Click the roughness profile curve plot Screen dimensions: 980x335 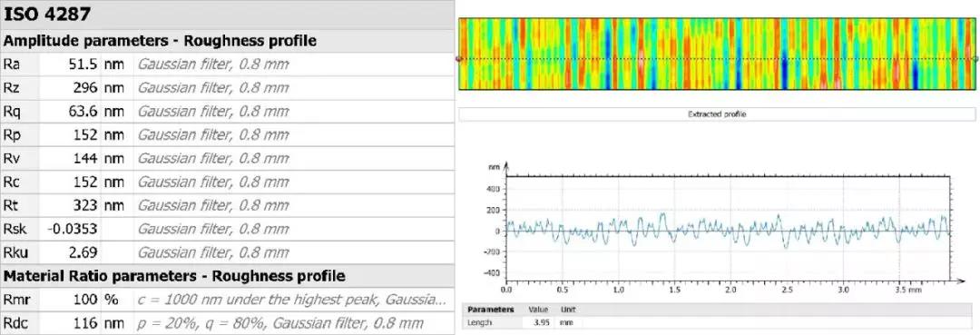(728, 230)
